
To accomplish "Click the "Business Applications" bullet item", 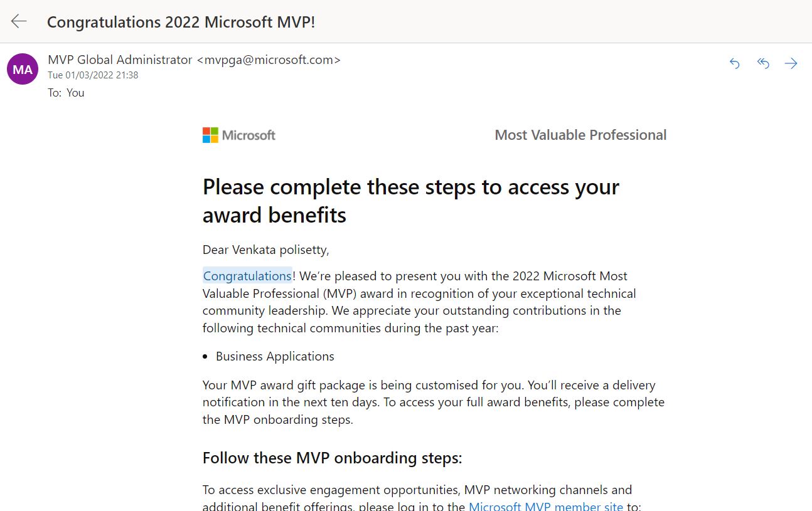I will pos(275,356).
